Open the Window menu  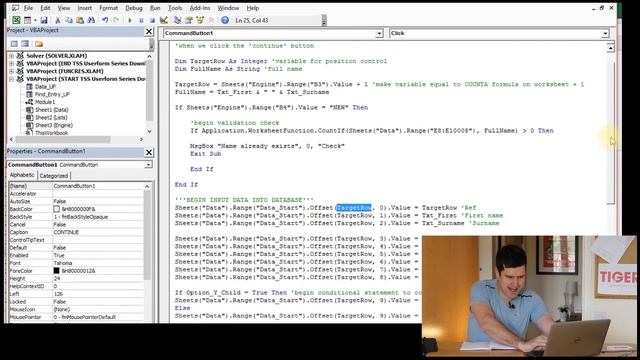[228, 8]
